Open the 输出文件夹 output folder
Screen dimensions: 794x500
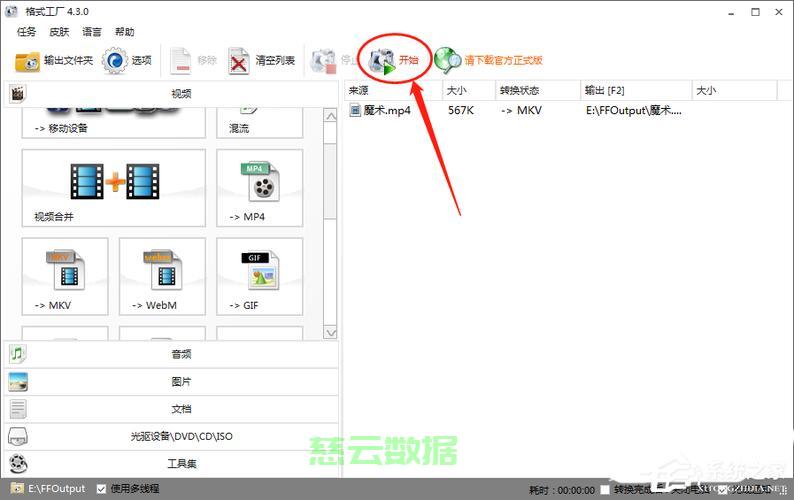[54, 61]
